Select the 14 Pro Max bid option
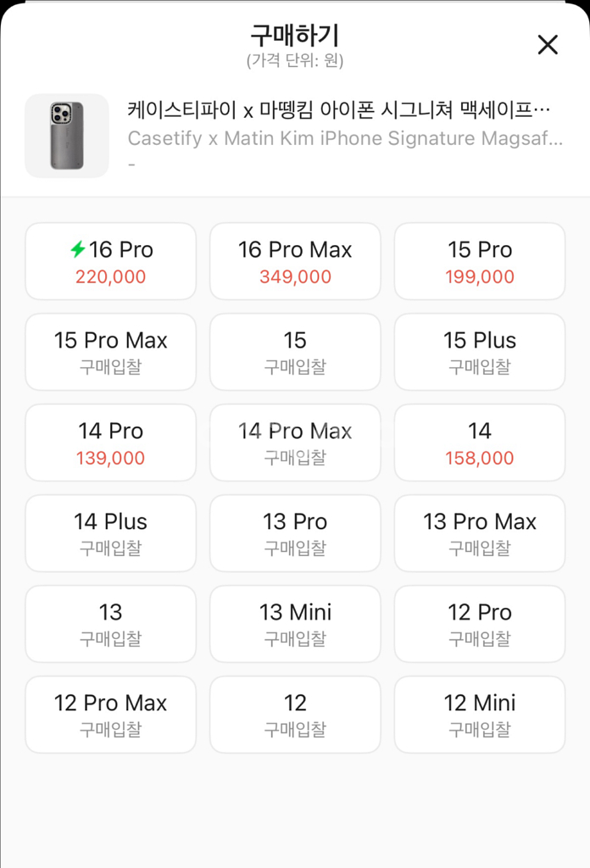The width and height of the screenshot is (590, 868). click(295, 443)
